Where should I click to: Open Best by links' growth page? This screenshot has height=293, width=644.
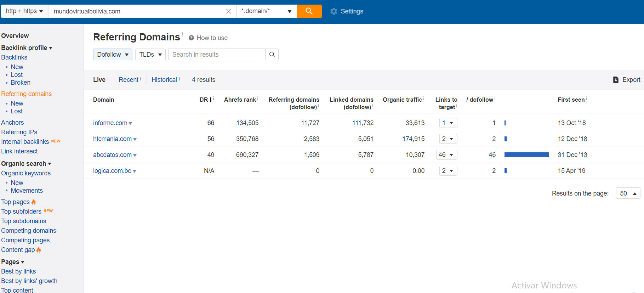pyautogui.click(x=29, y=281)
